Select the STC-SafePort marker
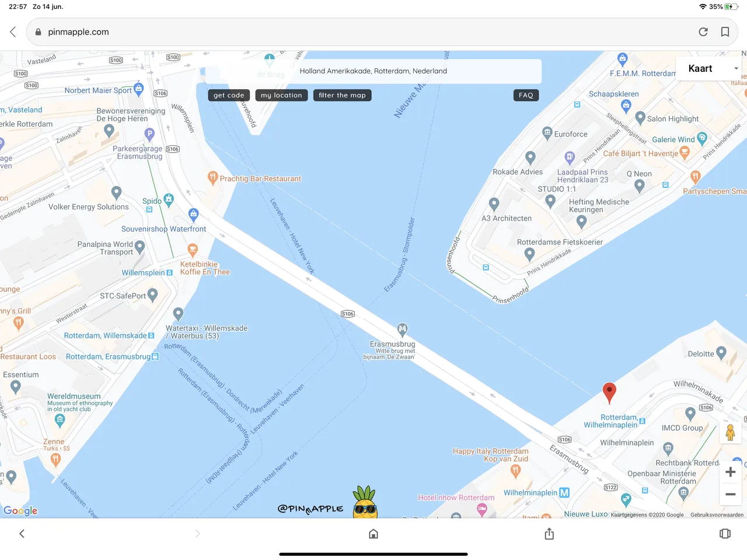This screenshot has height=560, width=747. click(x=153, y=295)
